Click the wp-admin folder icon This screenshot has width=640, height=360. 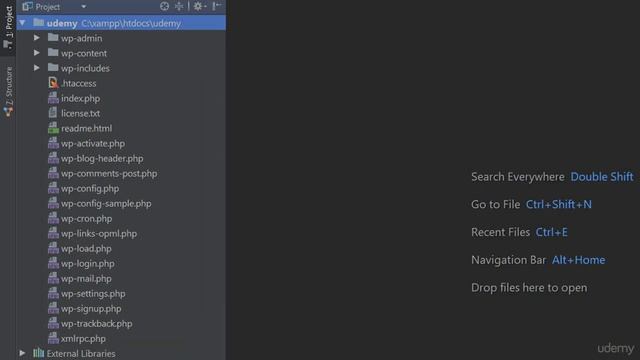(53, 38)
